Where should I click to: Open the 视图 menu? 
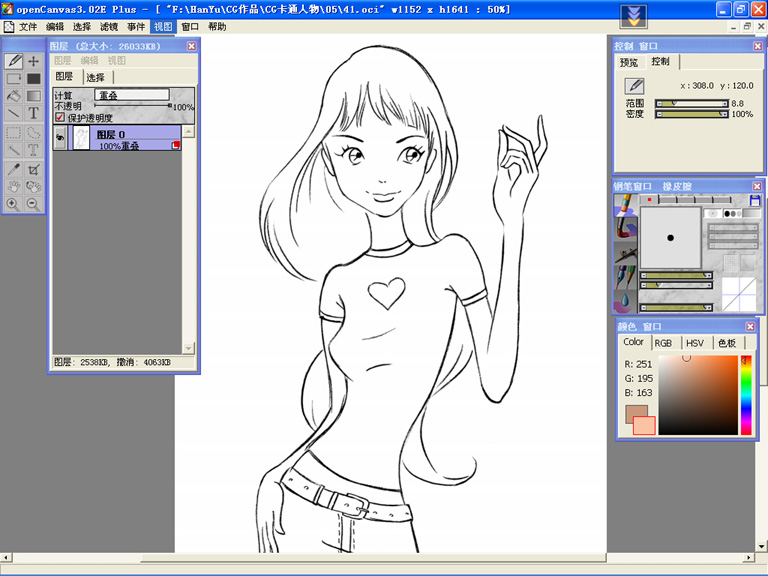click(x=163, y=26)
